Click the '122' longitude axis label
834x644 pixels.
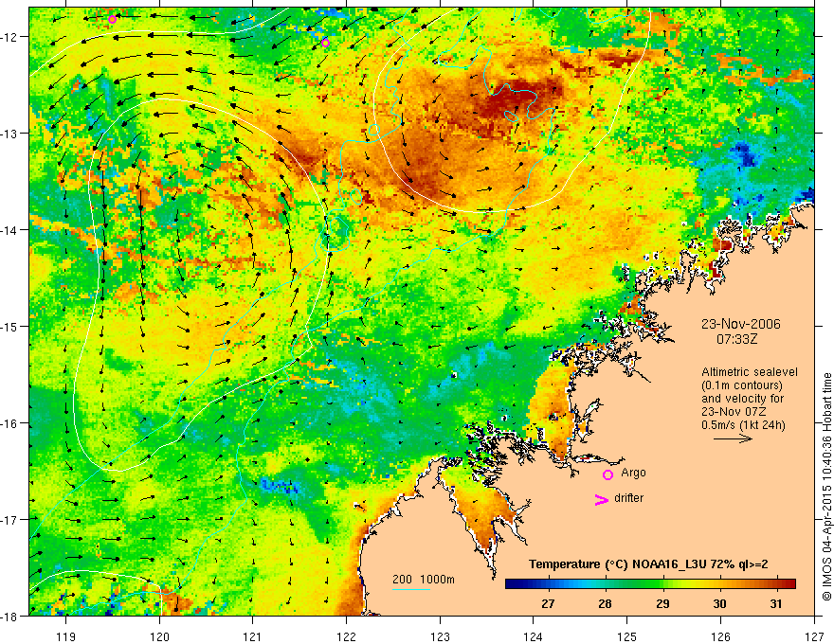tap(346, 636)
